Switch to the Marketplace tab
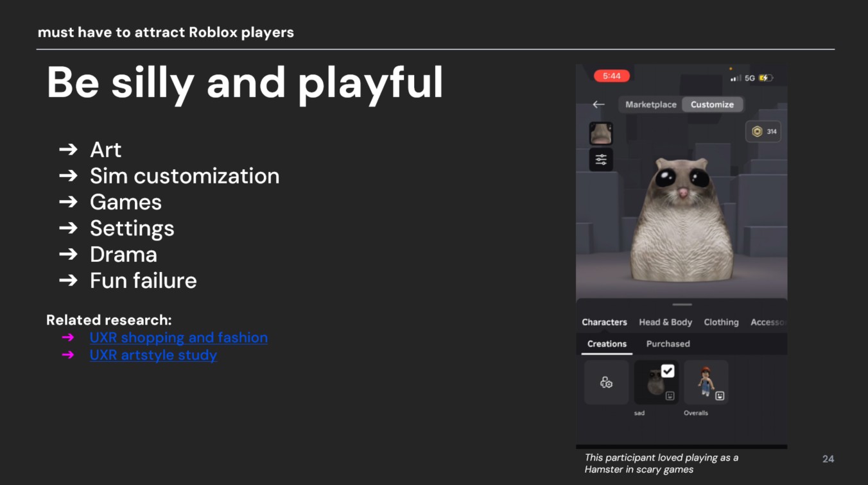The width and height of the screenshot is (868, 485). coord(650,105)
